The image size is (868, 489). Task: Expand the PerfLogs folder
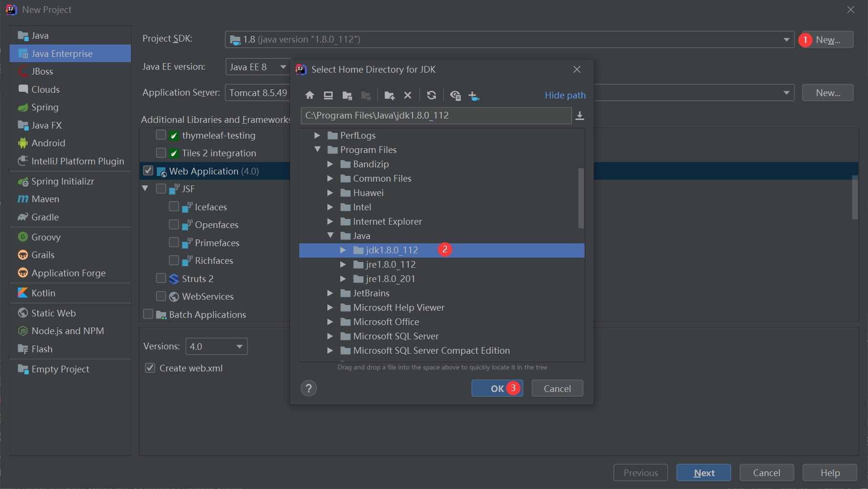pyautogui.click(x=317, y=135)
